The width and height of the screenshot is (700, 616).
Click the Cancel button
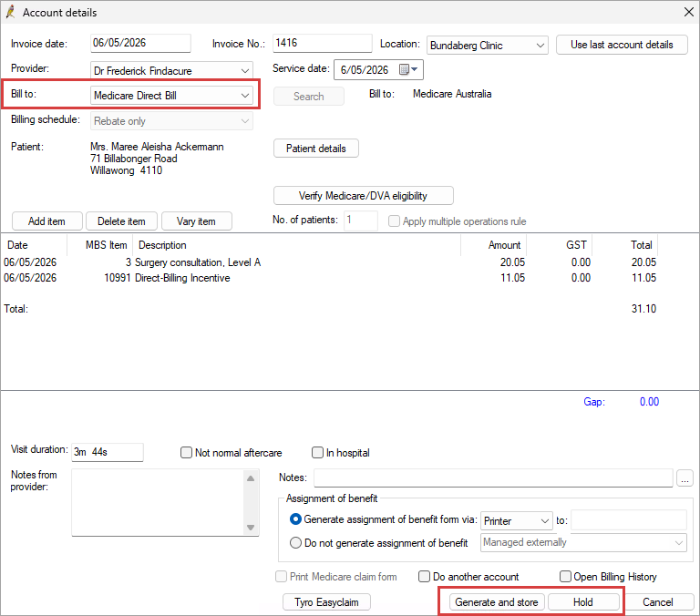(x=658, y=602)
